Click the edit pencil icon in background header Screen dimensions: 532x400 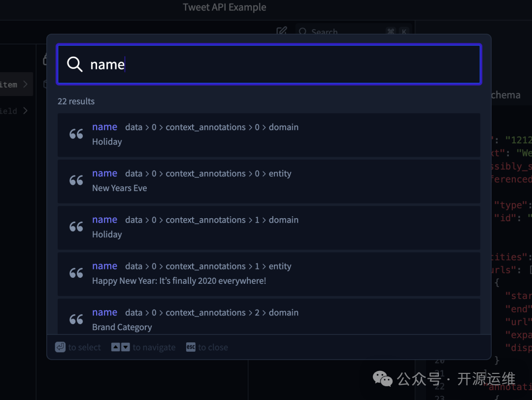coord(282,31)
